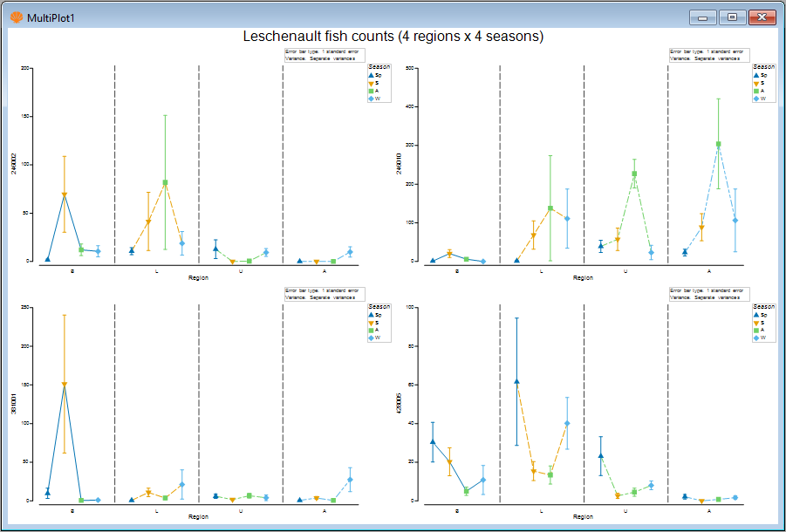This screenshot has height=532, width=786.
Task: Select the W diamond in the 100-max plot legend
Action: pyautogui.click(x=756, y=338)
